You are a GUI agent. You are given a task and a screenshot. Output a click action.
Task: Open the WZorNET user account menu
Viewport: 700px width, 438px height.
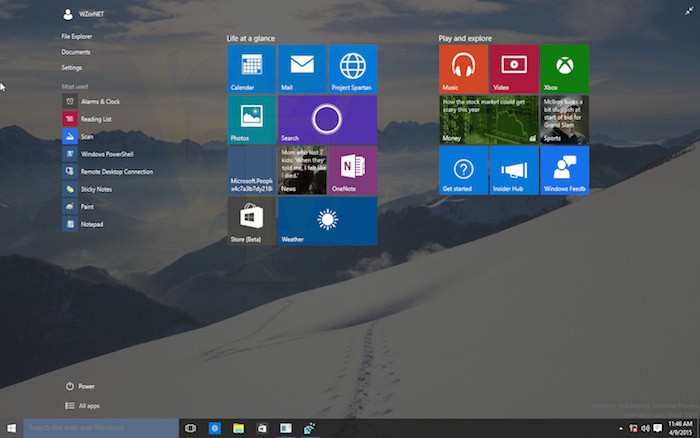(88, 15)
